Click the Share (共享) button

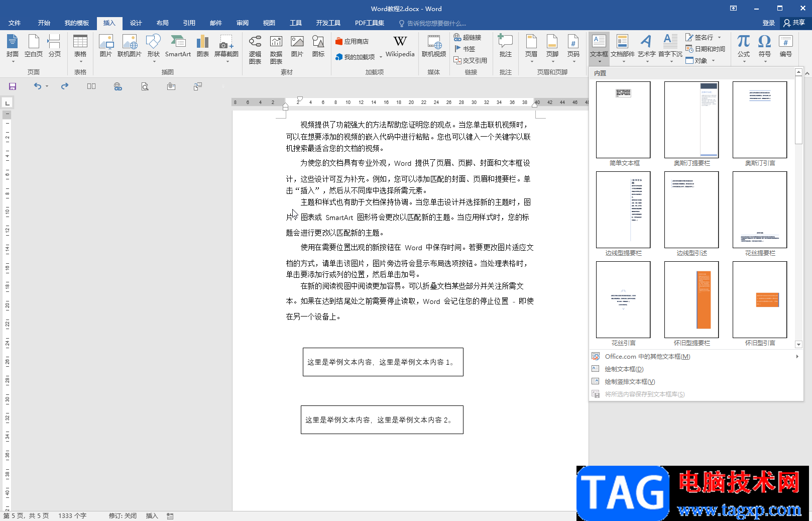[x=794, y=23]
